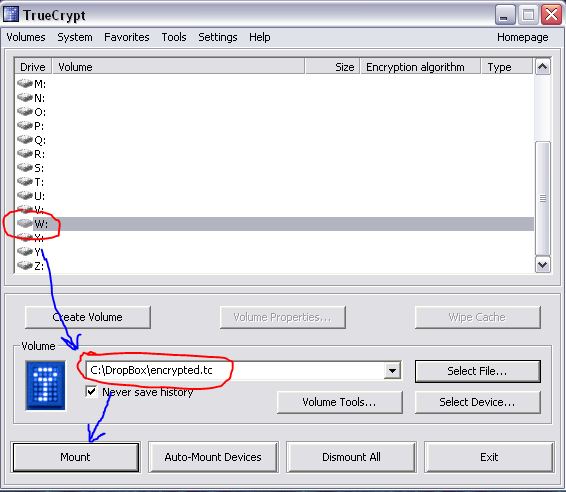This screenshot has height=492, width=566.
Task: Select the Q: drive icon
Action: [x=25, y=140]
